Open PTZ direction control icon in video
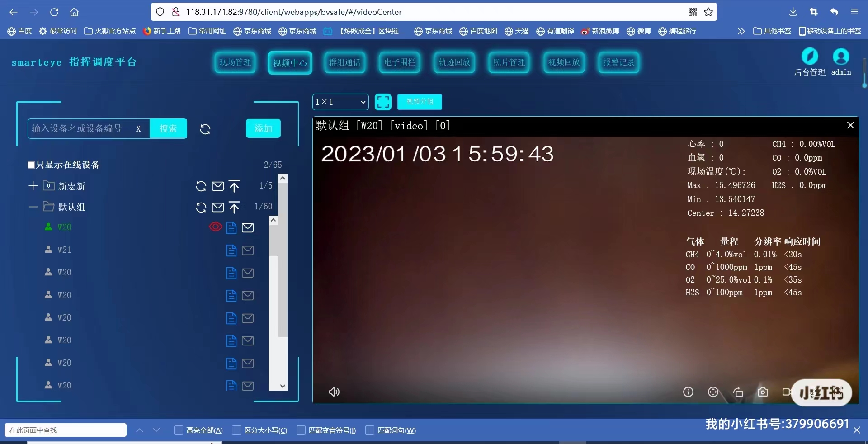Screen dimensions: 868x444 pyautogui.click(x=713, y=392)
